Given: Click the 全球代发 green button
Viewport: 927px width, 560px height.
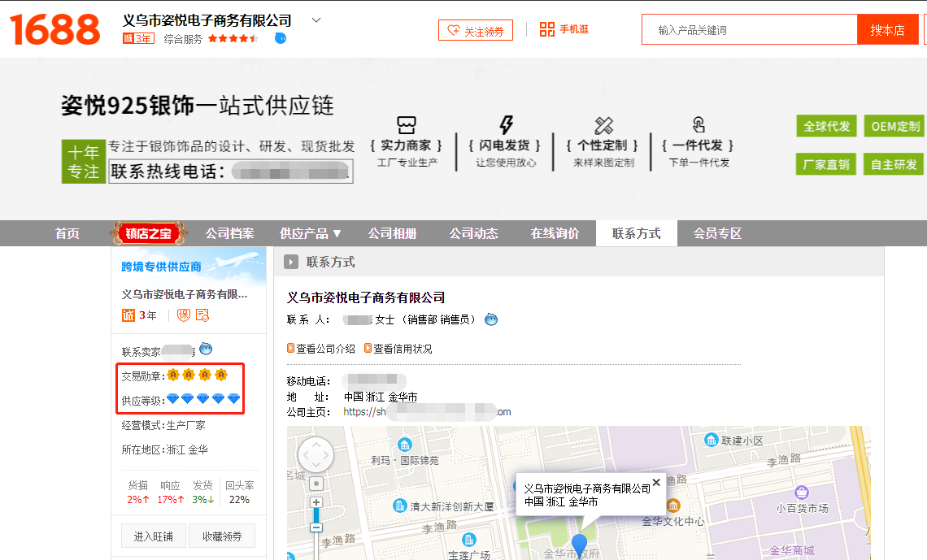Looking at the screenshot, I should click(x=826, y=126).
